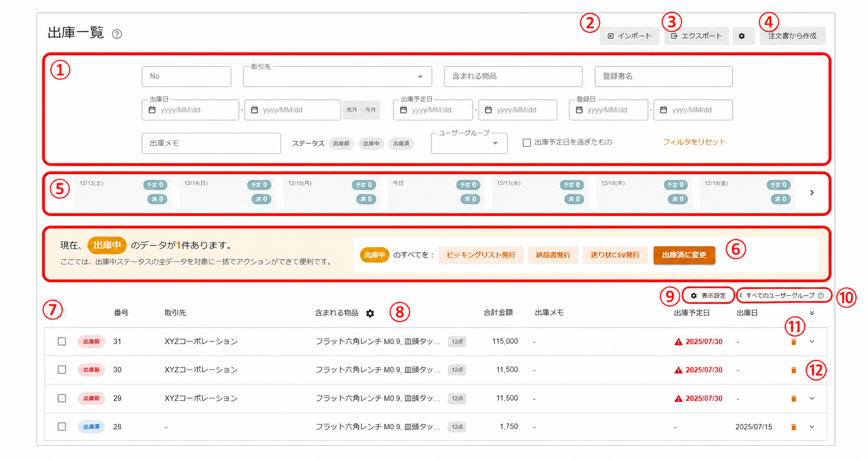The width and height of the screenshot is (868, 459).
Task: Open the ユーザーグループ dropdown
Action: [469, 143]
